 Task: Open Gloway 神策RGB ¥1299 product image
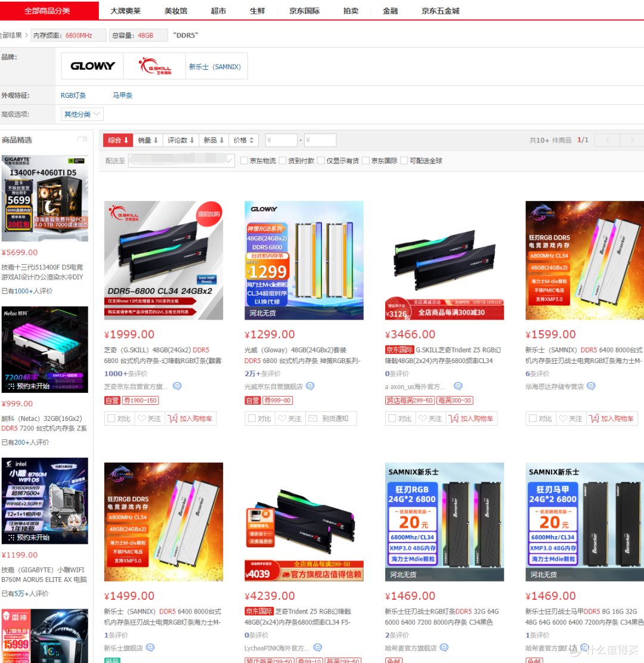304,260
